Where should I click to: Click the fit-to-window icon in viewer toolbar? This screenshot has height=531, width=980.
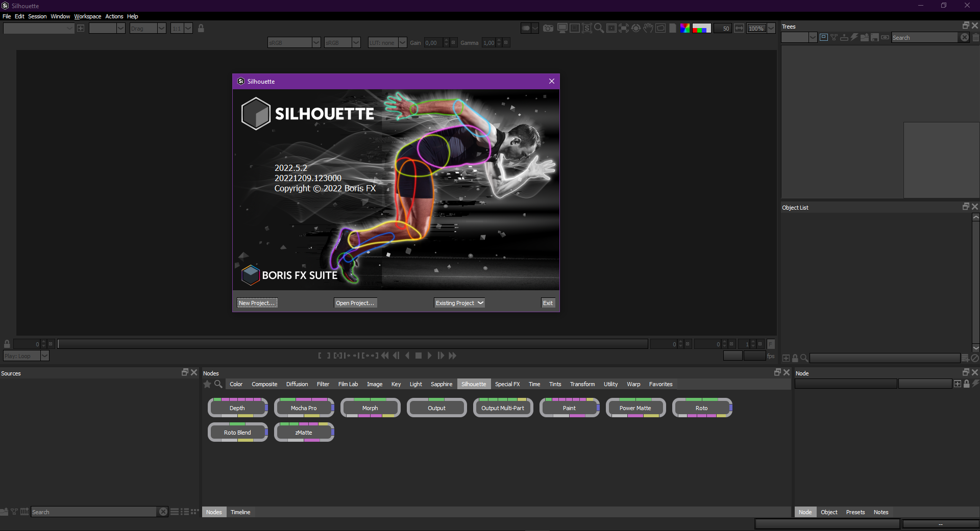pos(624,29)
